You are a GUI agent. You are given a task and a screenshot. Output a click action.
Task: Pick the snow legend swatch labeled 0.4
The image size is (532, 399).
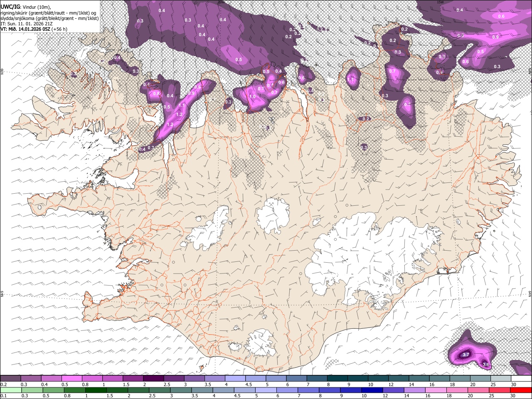click(52, 379)
